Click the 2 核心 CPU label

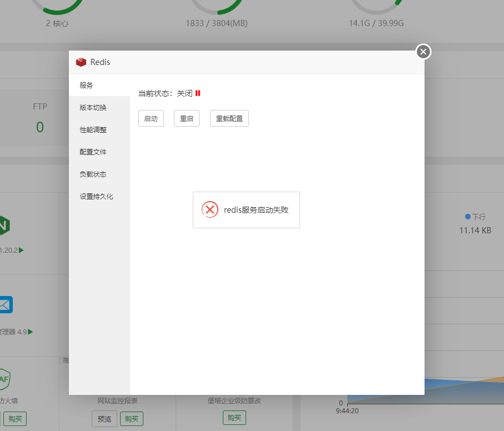point(57,23)
